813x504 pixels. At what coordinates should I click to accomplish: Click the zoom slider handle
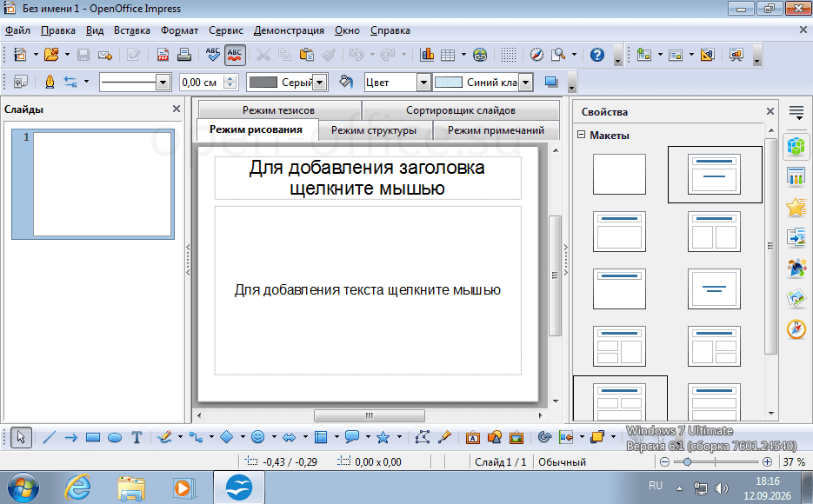(687, 461)
